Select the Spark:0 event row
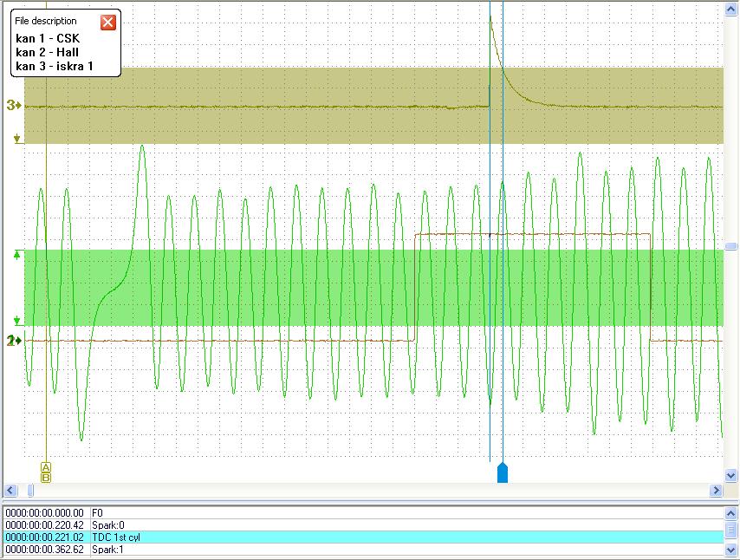Screen dimensions: 740x560 coord(364,525)
